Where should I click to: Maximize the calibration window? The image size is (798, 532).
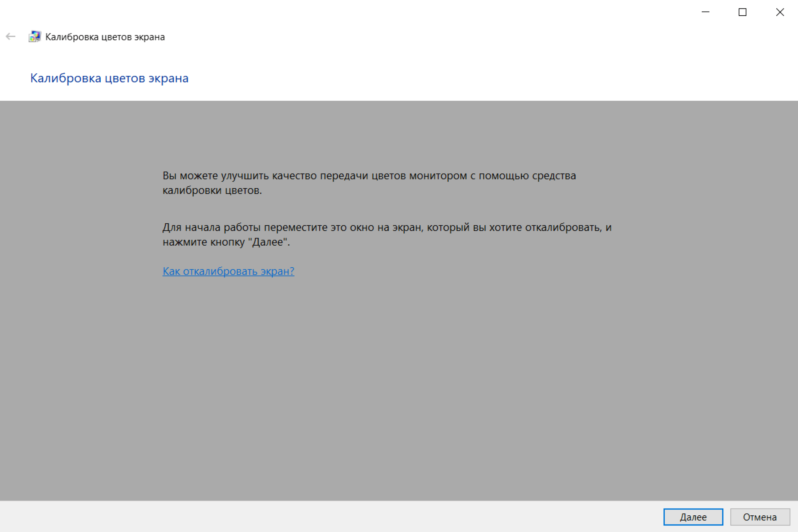click(742, 12)
